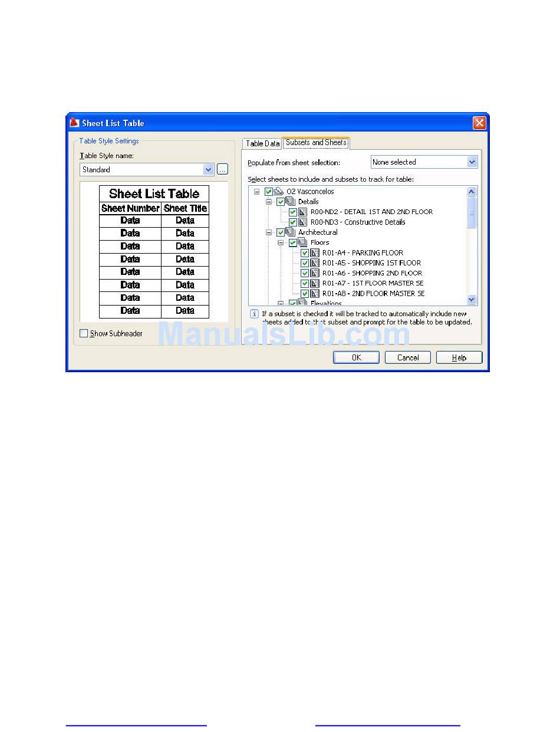Click the sheet tree scrollbar down arrow
Screen dimensions: 560x732
coord(472,300)
